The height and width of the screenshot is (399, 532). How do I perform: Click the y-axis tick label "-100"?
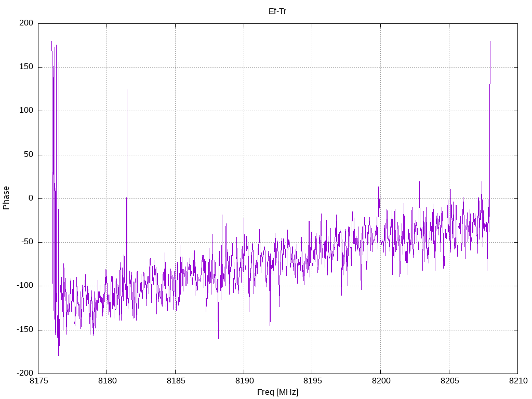click(x=25, y=286)
